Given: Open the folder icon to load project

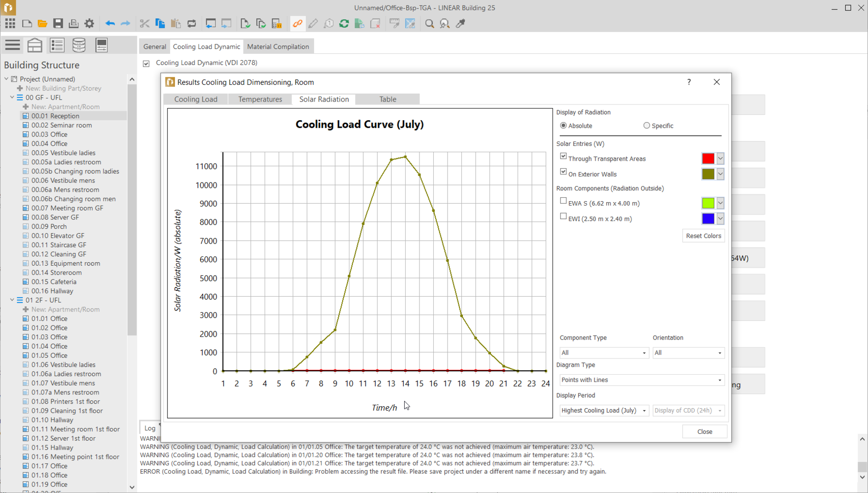Looking at the screenshot, I should coord(42,23).
